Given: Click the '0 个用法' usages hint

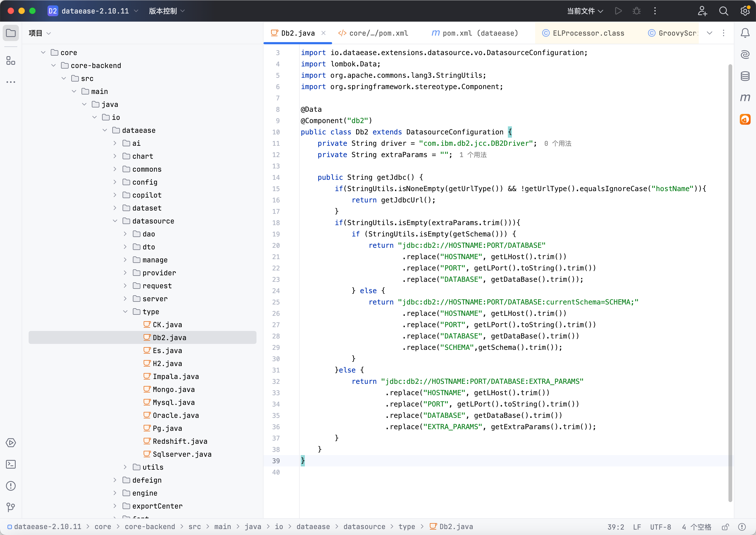Looking at the screenshot, I should click(558, 143).
